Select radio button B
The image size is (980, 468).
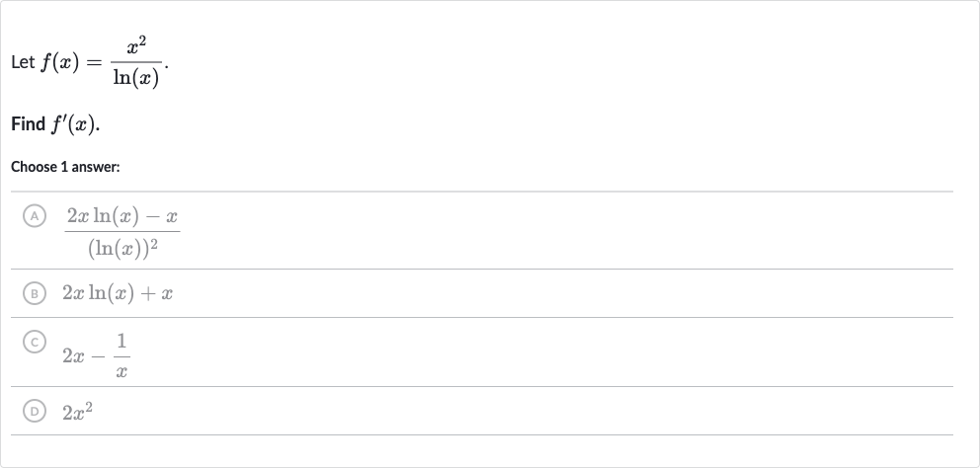click(35, 293)
